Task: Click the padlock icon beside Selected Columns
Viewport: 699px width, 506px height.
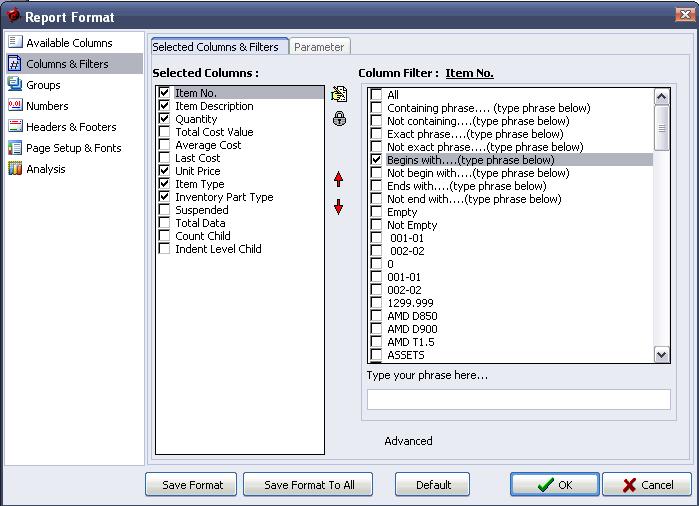Action: 339,119
